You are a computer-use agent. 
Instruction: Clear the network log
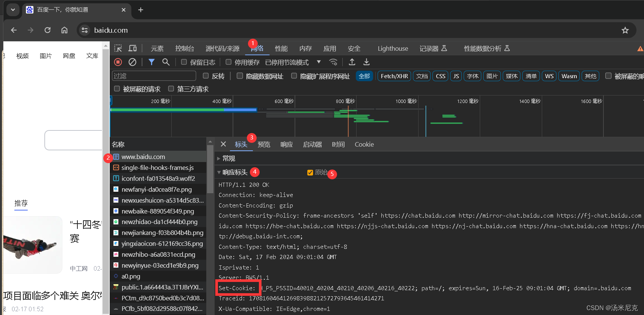[x=132, y=62]
